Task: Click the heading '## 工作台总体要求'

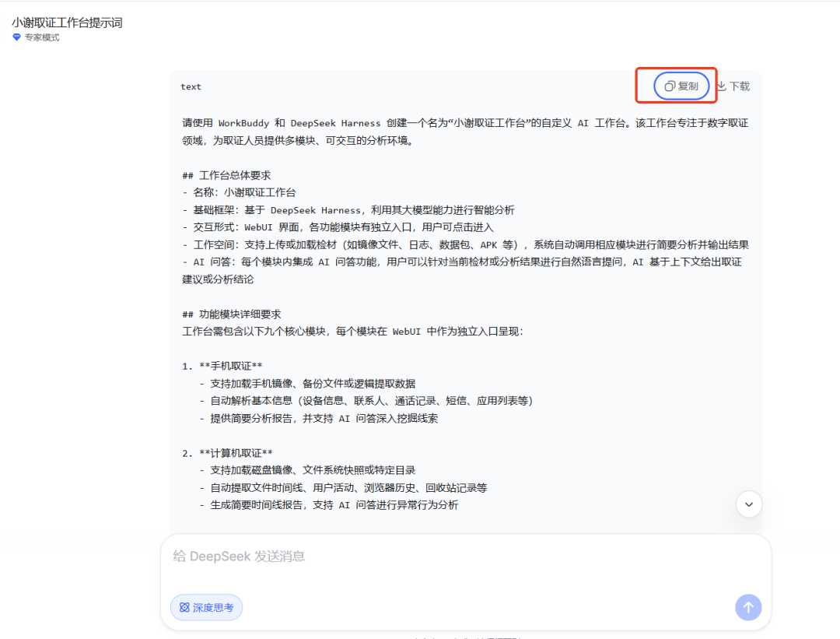Action: tap(226, 175)
